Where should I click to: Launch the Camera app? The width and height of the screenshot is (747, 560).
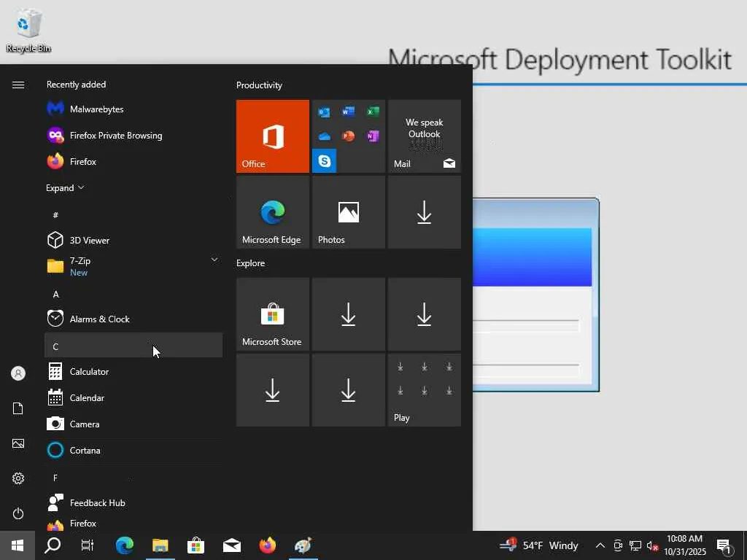coord(133,424)
